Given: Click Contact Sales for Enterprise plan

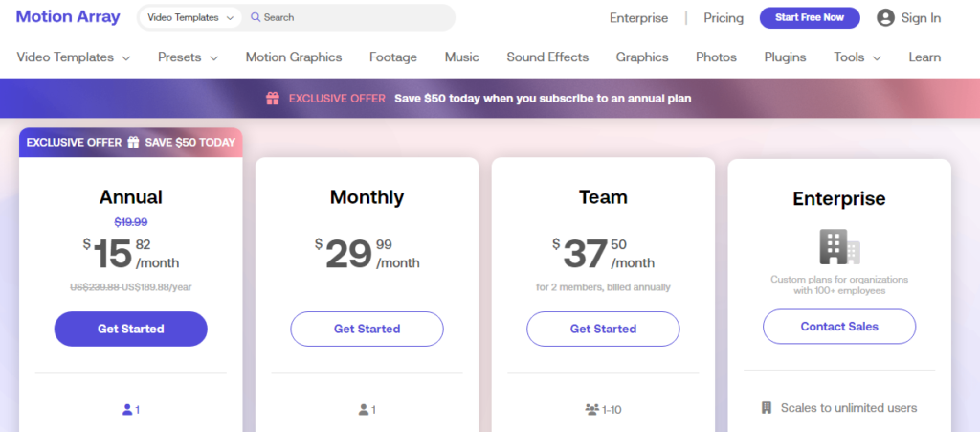Looking at the screenshot, I should [839, 327].
